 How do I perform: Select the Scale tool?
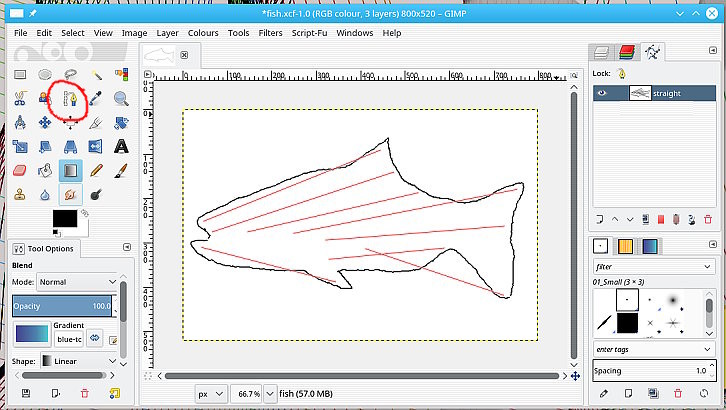click(x=20, y=147)
